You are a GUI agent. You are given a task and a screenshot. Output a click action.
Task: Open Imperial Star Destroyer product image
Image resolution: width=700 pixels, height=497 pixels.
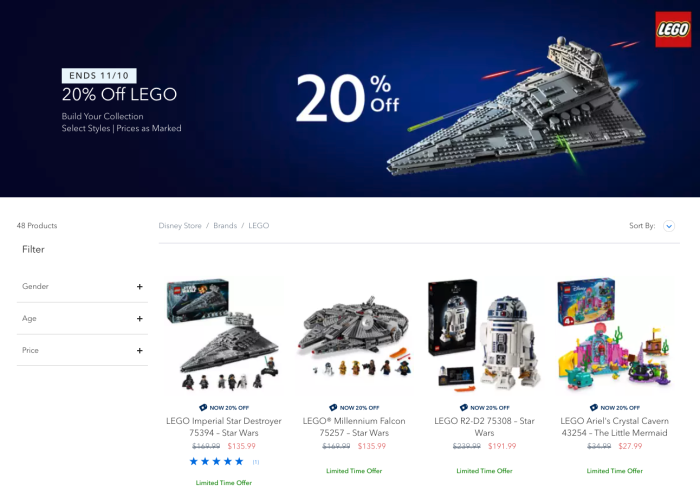coord(224,335)
